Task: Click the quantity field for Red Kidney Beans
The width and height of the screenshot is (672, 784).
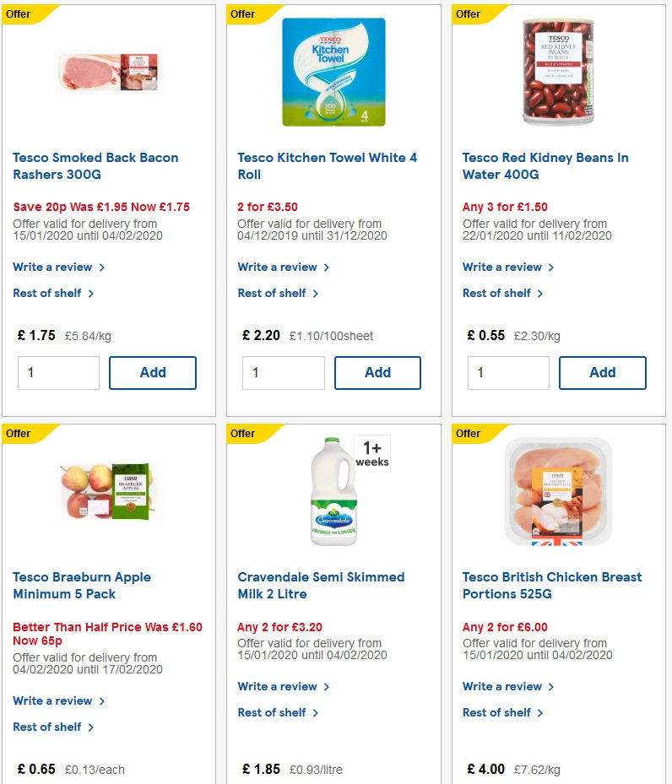Action: pyautogui.click(x=508, y=372)
